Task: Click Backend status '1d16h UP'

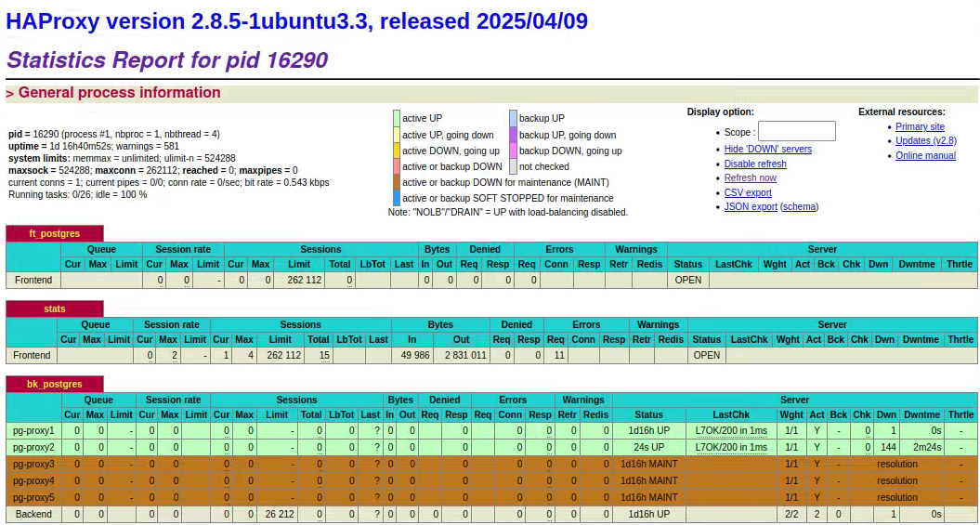Action: point(648,514)
